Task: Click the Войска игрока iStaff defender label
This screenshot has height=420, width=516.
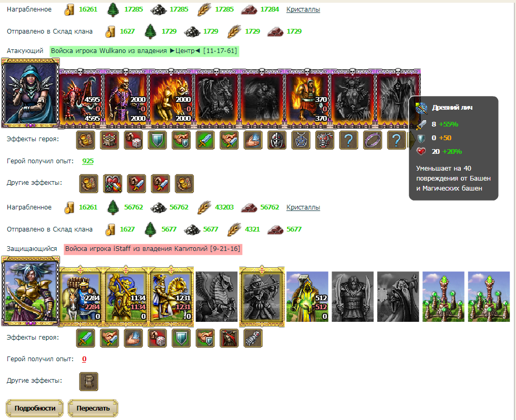Action: (153, 249)
